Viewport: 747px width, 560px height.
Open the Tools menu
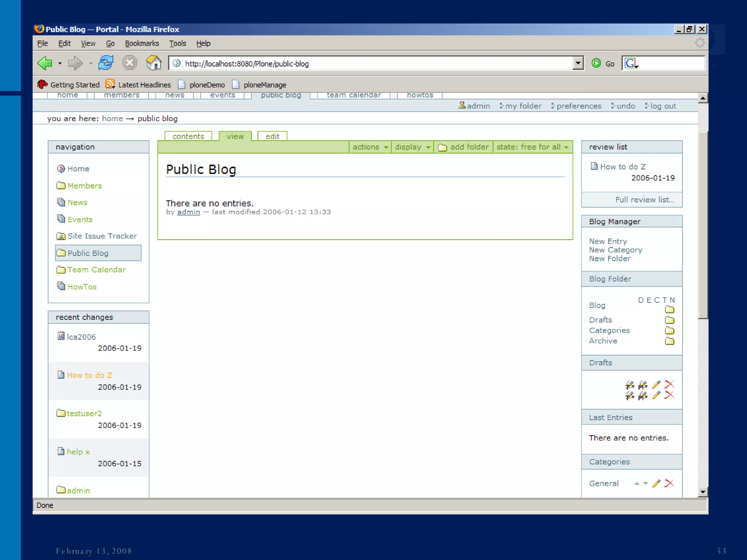click(178, 43)
